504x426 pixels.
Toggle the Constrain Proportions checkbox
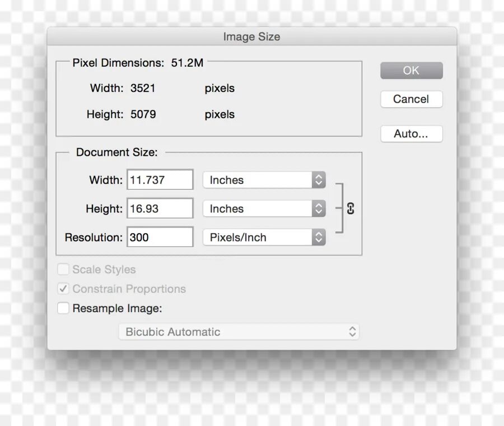pos(63,289)
